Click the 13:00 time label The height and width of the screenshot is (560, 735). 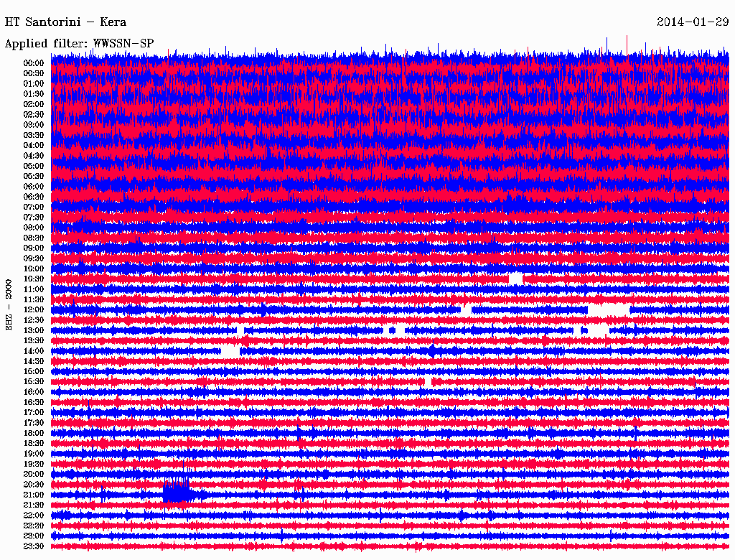click(x=34, y=330)
